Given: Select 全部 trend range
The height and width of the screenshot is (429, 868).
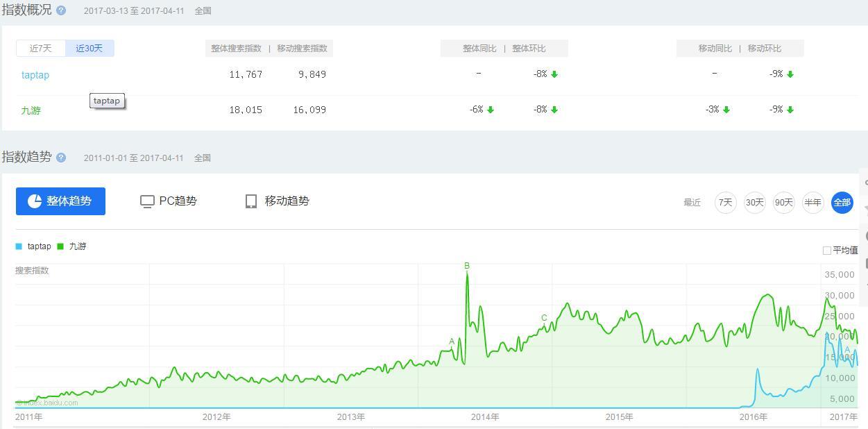Looking at the screenshot, I should coord(842,203).
